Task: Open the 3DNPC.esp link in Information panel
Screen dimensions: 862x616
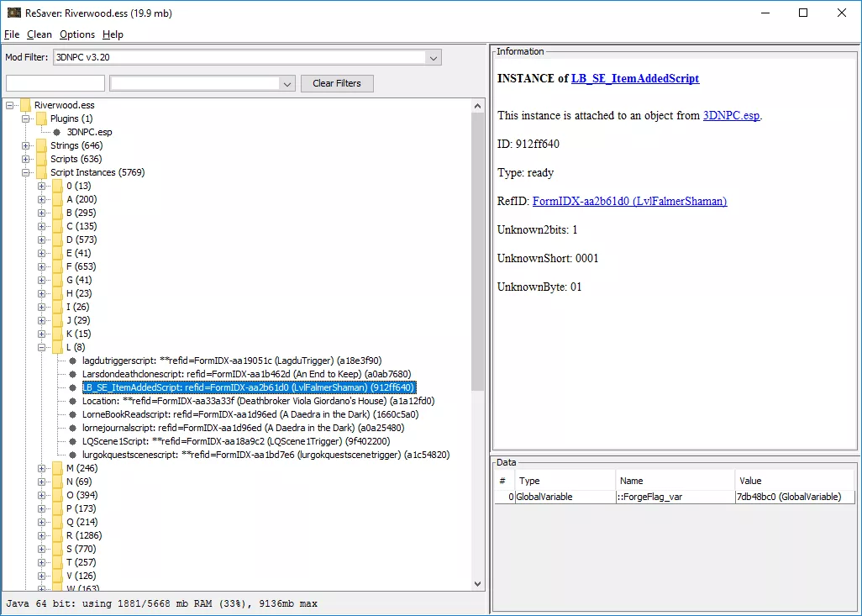Action: pyautogui.click(x=731, y=115)
